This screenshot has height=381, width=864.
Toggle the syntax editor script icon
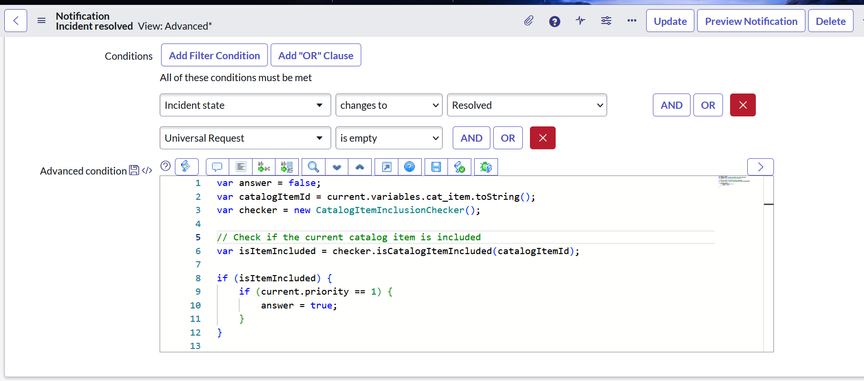(186, 167)
